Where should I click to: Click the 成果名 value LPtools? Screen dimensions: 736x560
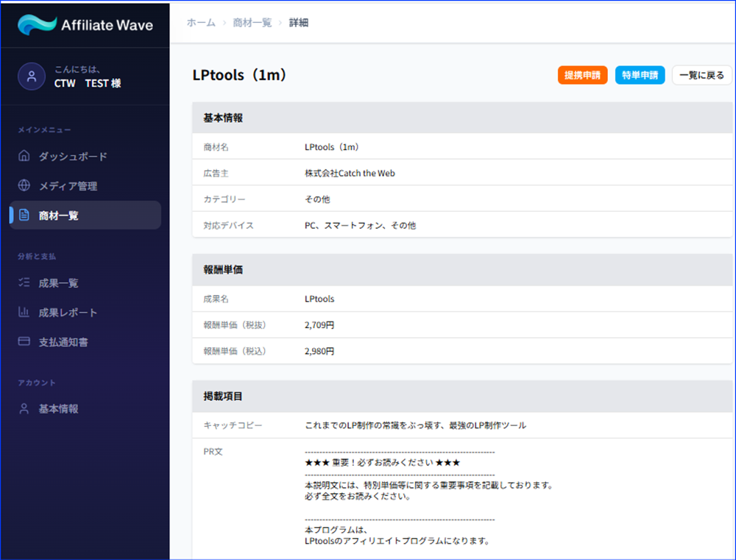pyautogui.click(x=319, y=299)
